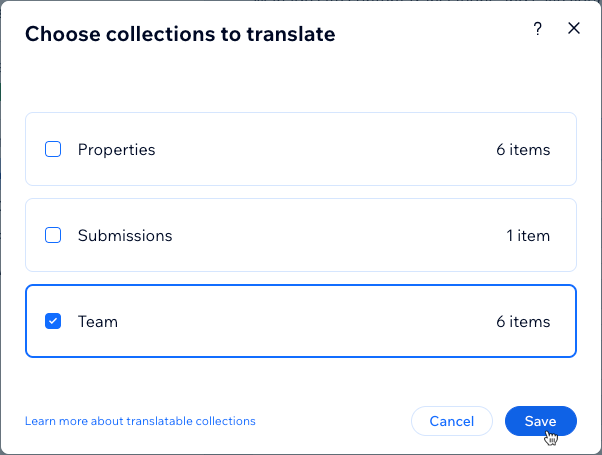Click blank footer area left of Cancel
Image resolution: width=602 pixels, height=455 pixels.
(330, 421)
